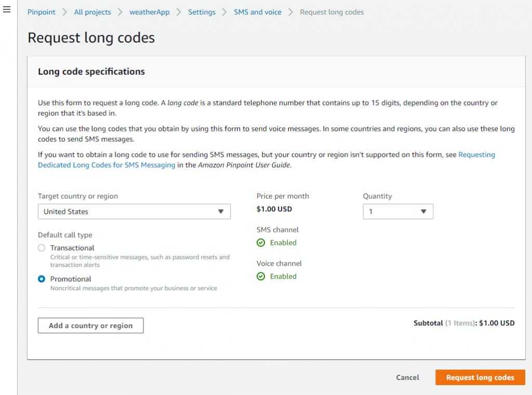Navigate to the Settings breadcrumb
The width and height of the screenshot is (532, 395).
202,11
